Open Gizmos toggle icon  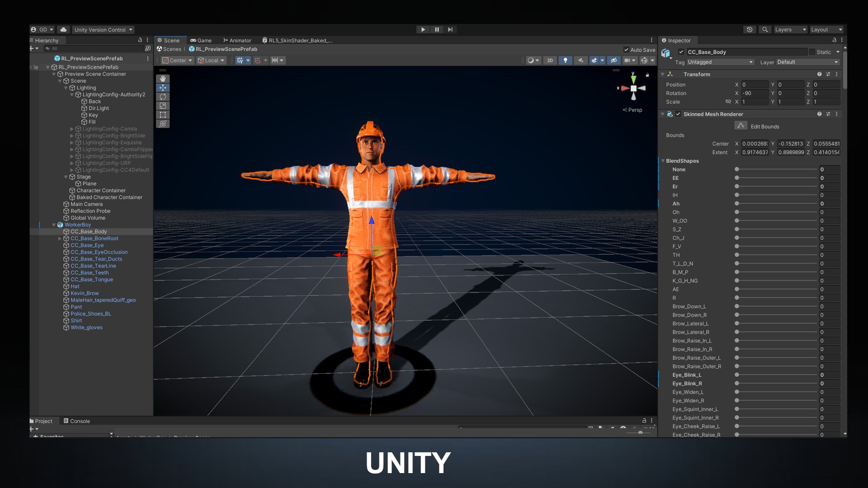[x=644, y=60]
